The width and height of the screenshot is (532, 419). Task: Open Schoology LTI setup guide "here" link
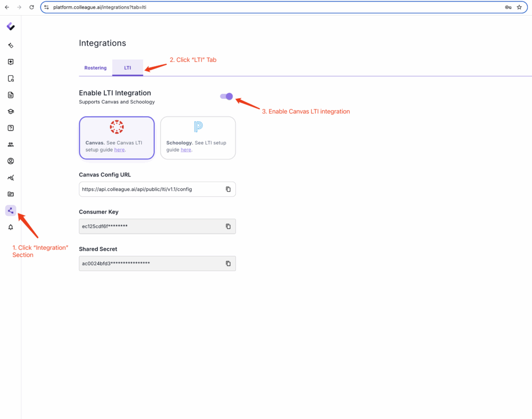185,150
